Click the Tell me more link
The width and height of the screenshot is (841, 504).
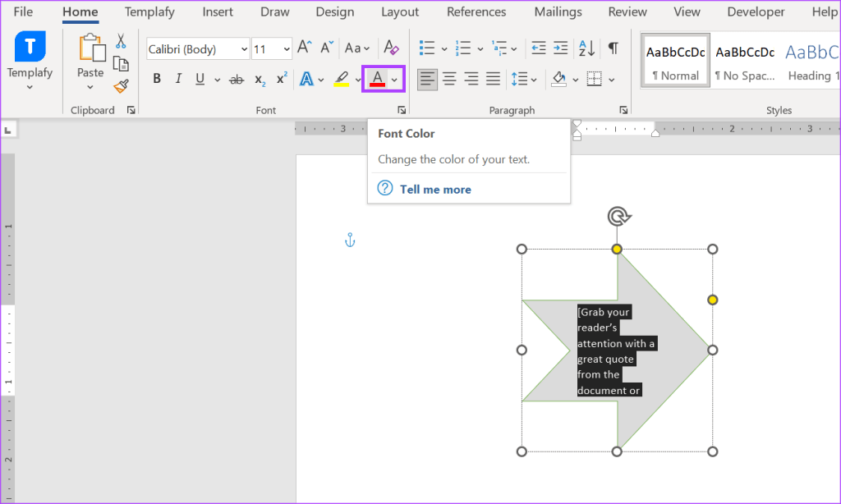tap(434, 189)
